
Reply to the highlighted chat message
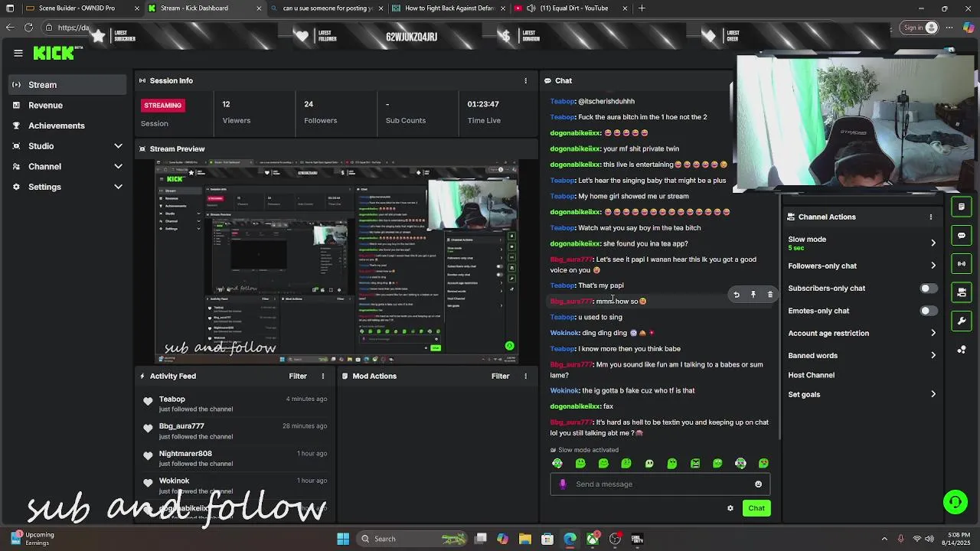point(737,295)
